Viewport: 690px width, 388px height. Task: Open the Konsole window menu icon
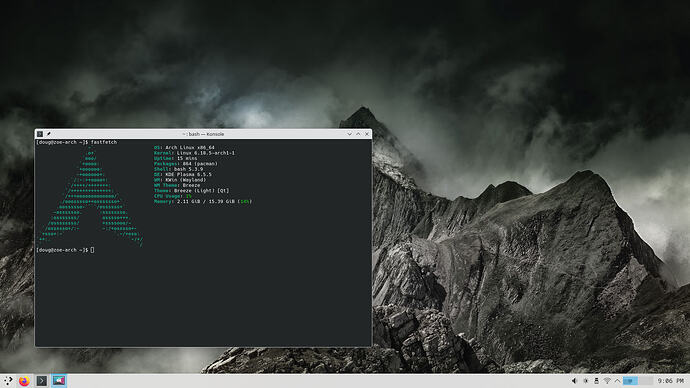[x=40, y=134]
